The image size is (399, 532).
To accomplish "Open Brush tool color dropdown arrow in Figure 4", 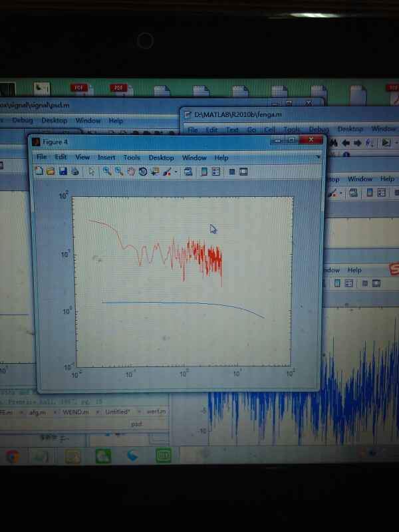I will coord(176,172).
